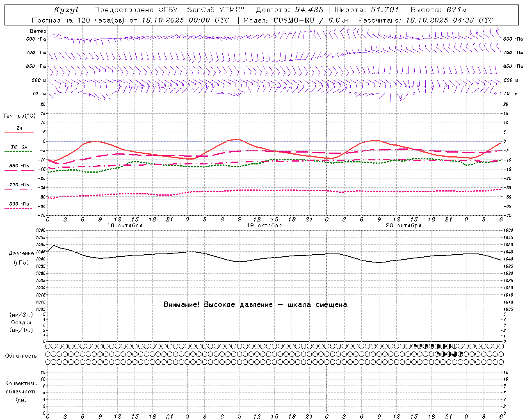The width and height of the screenshot is (525, 420).
Task: Click the Тем-ра(°C) axis title
Action: click(19, 116)
